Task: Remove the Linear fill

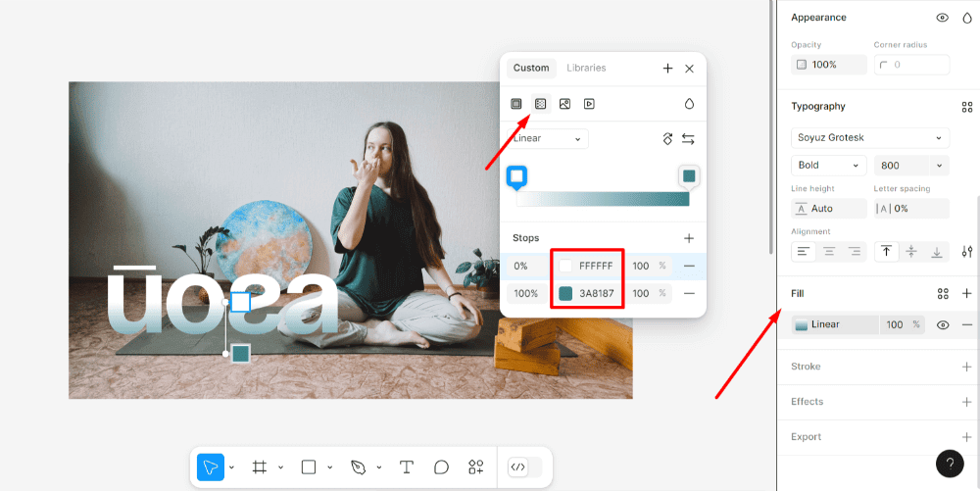Action: (967, 324)
